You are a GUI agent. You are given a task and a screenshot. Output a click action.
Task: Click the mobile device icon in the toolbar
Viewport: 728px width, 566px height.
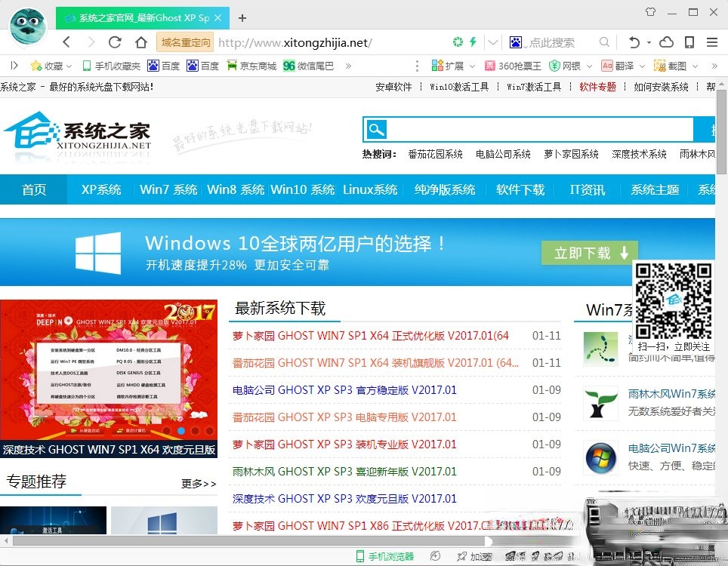point(689,42)
